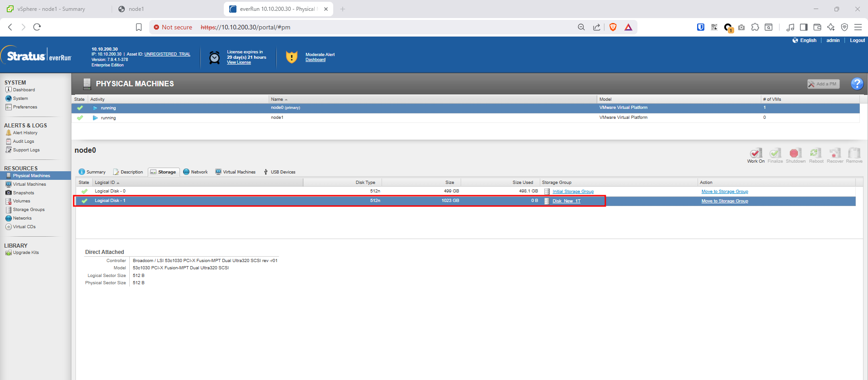Click the blue help question mark icon
Image resolution: width=868 pixels, height=380 pixels.
point(857,84)
